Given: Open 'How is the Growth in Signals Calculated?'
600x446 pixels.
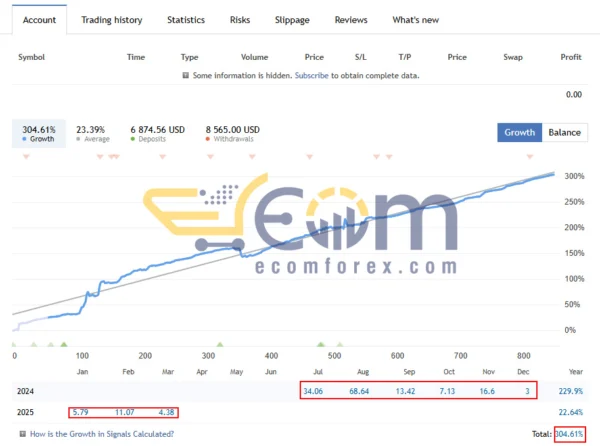Looking at the screenshot, I should point(102,434).
